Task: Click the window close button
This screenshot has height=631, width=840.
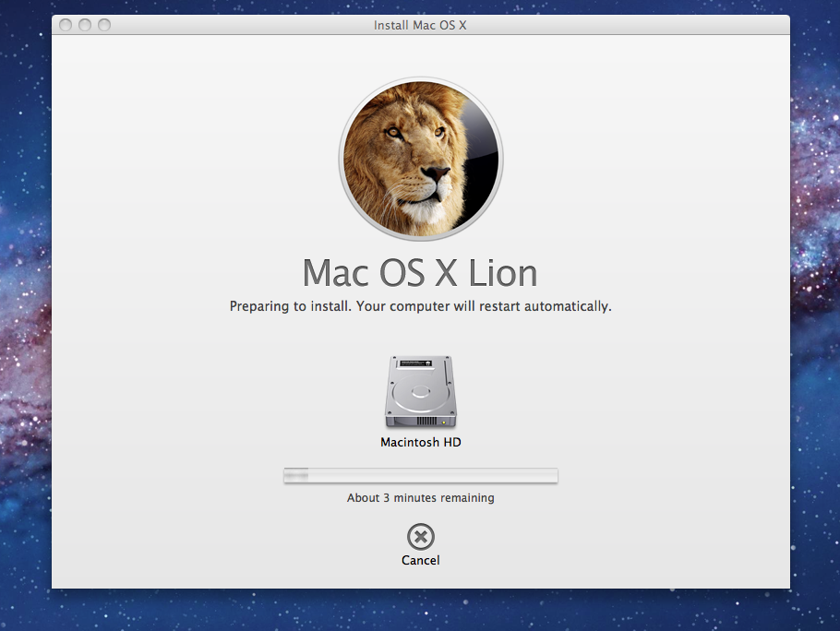Action: [66, 25]
